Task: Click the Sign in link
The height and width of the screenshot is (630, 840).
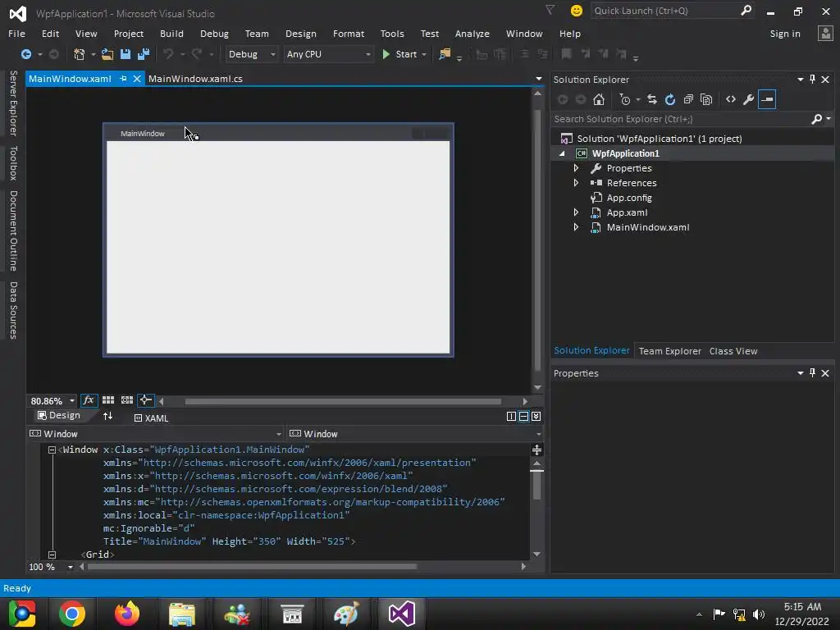Action: 785,33
